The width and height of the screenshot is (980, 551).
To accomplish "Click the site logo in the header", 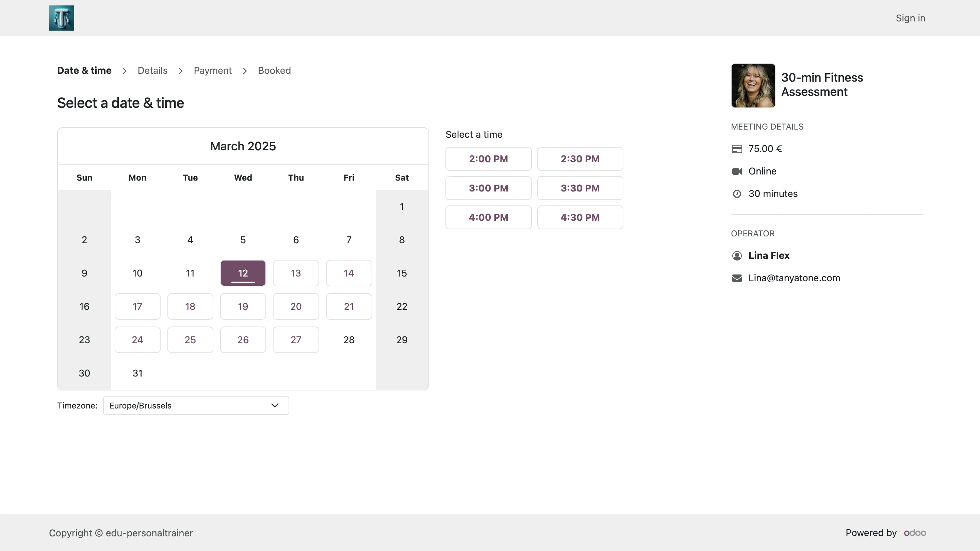I will (x=61, y=18).
